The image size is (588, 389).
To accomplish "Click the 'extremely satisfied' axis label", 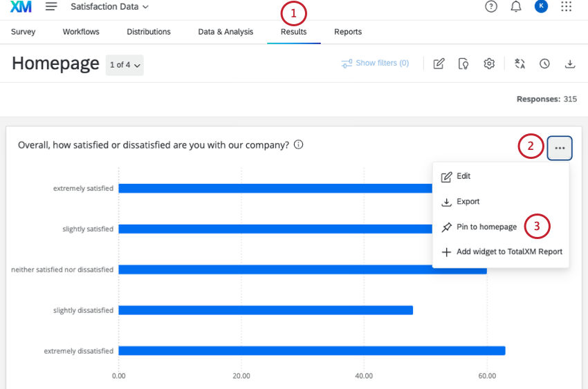I will coord(83,189).
